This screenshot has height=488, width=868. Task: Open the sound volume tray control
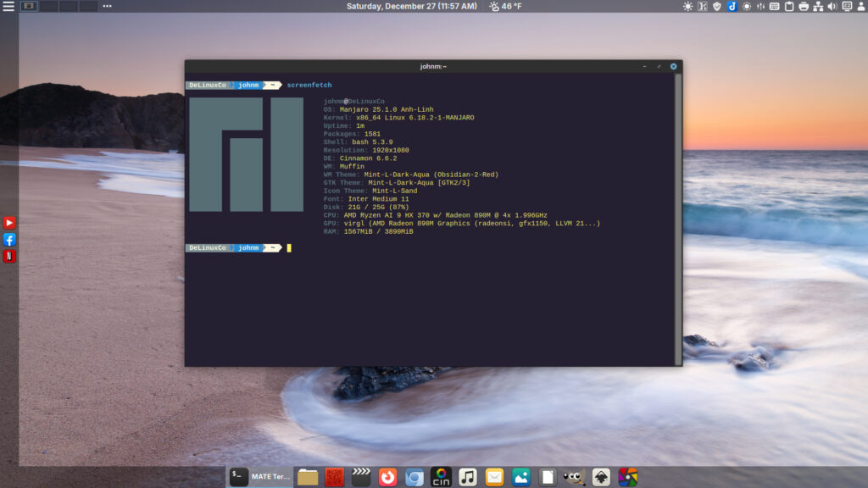pos(832,7)
